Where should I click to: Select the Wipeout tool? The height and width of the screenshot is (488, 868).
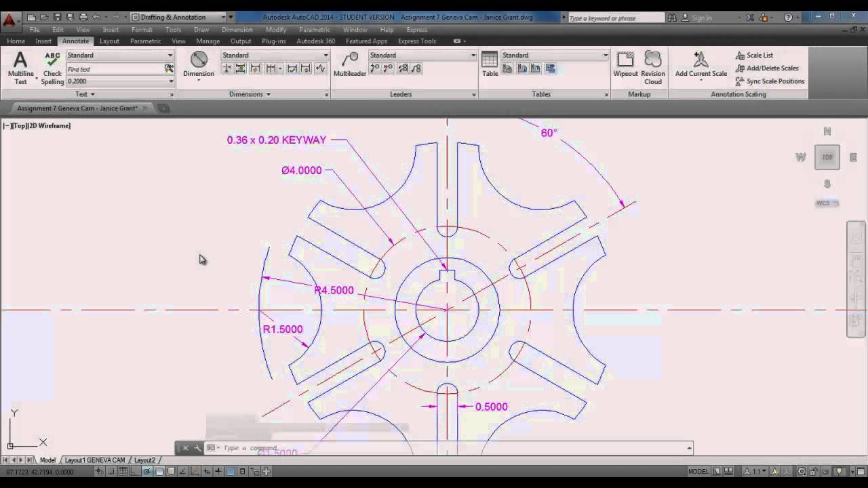point(625,64)
